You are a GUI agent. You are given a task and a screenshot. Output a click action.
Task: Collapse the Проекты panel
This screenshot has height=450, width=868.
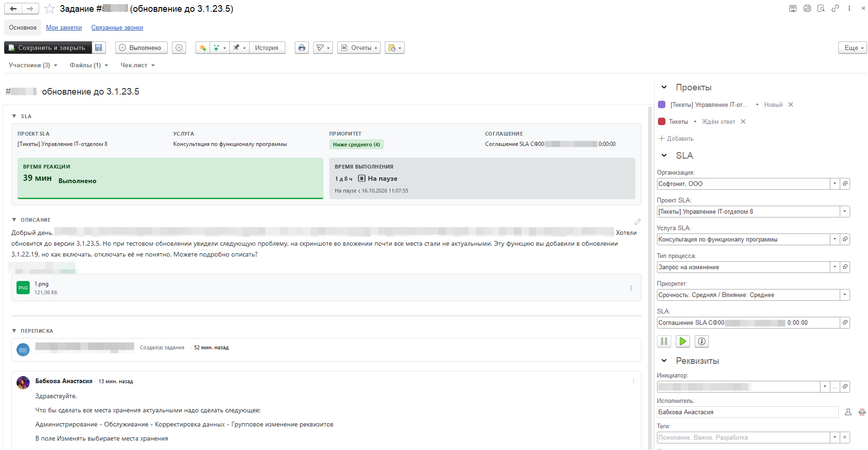point(664,87)
